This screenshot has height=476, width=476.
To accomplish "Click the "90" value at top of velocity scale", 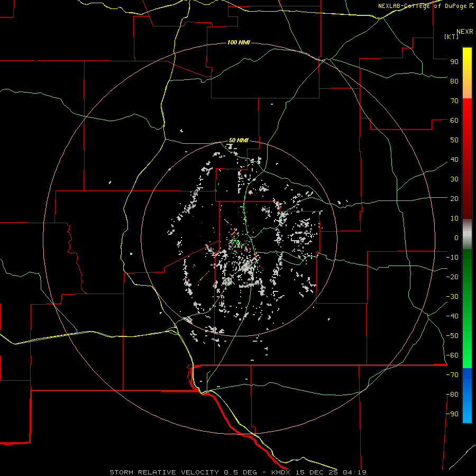I will [x=454, y=62].
